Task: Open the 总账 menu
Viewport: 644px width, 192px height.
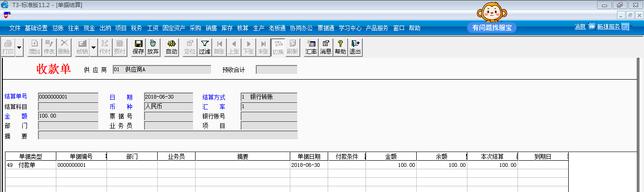Action: pos(58,28)
